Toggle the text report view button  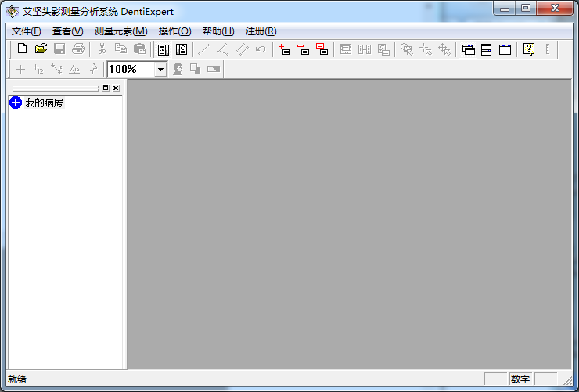[x=163, y=49]
